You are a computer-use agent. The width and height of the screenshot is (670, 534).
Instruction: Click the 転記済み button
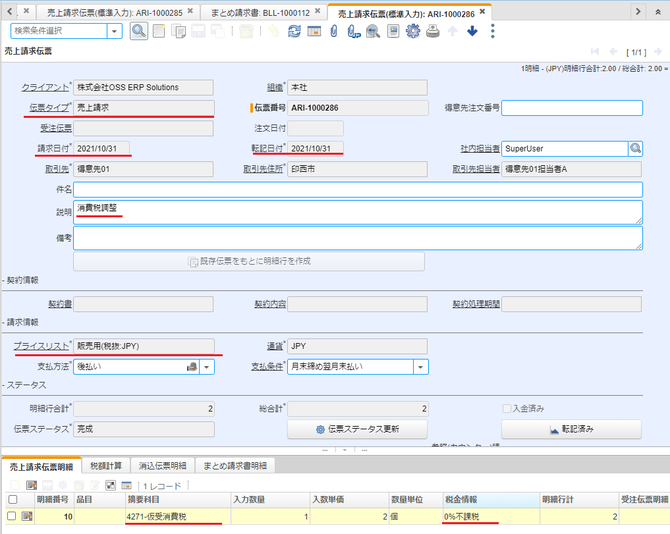point(571,429)
